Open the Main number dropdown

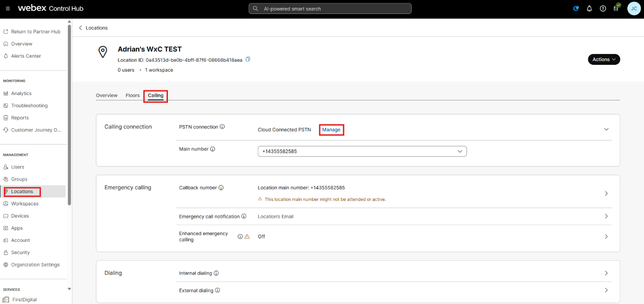tap(362, 152)
